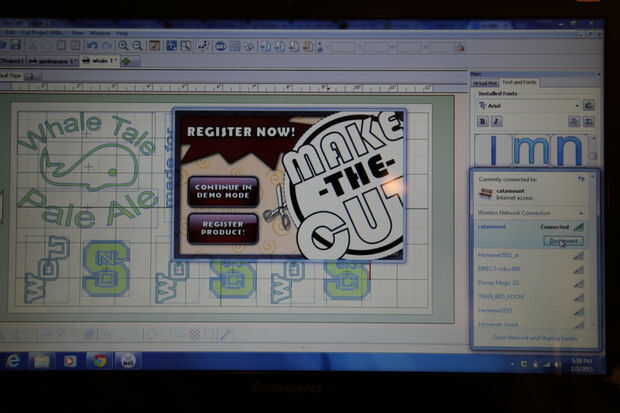This screenshot has width=620, height=413.
Task: Switch to the middle document tab
Action: click(53, 61)
